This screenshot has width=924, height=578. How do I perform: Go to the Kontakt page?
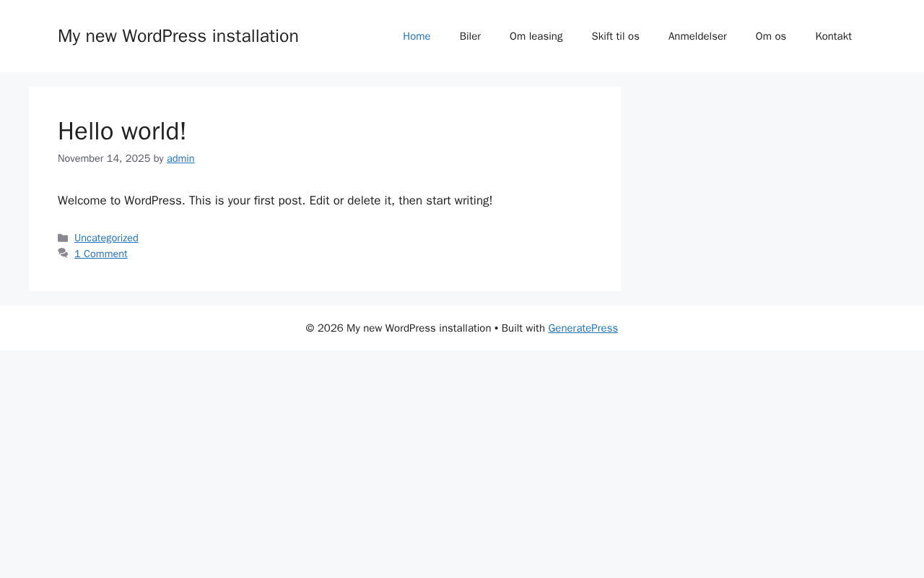tap(833, 36)
